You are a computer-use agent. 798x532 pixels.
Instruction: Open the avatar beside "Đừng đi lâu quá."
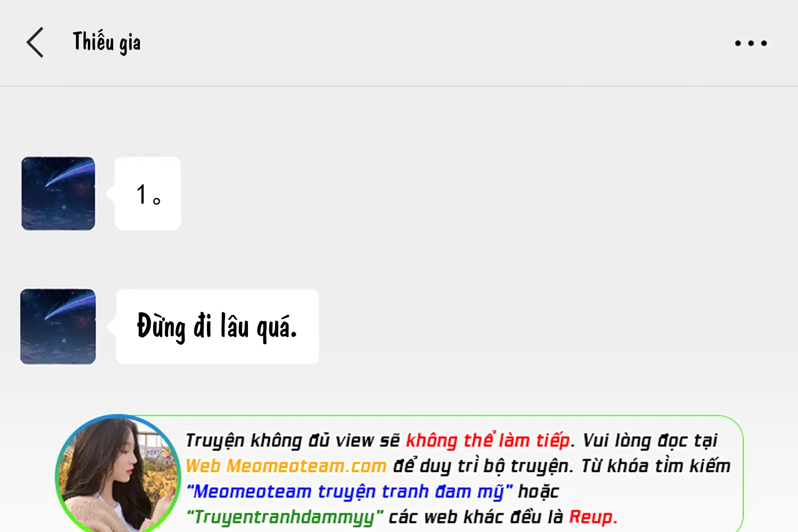(58, 327)
